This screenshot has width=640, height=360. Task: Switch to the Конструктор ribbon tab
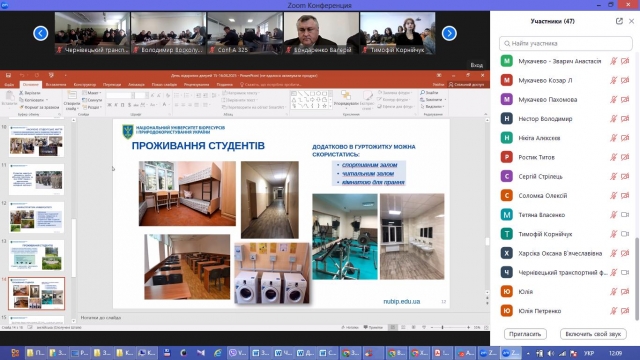(85, 84)
